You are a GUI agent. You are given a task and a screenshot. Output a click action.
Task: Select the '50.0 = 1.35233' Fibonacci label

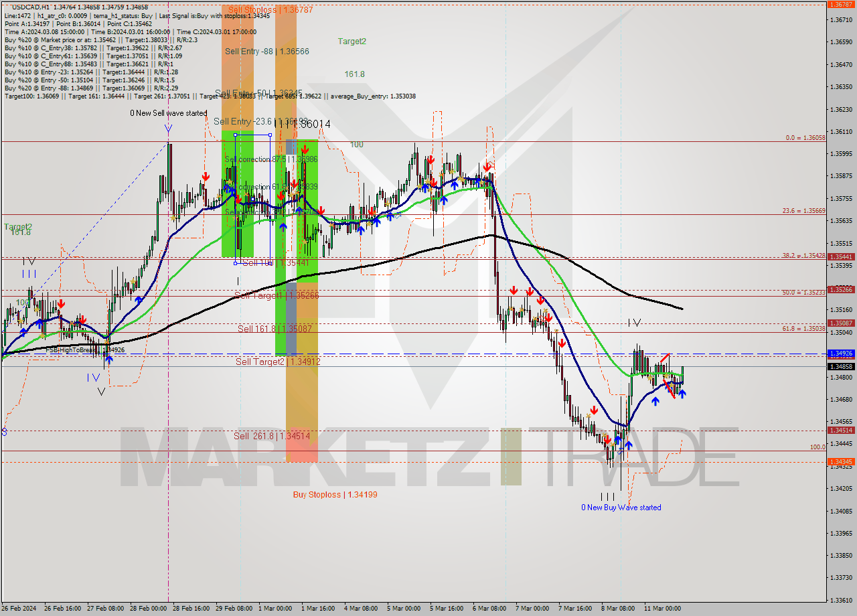(804, 293)
